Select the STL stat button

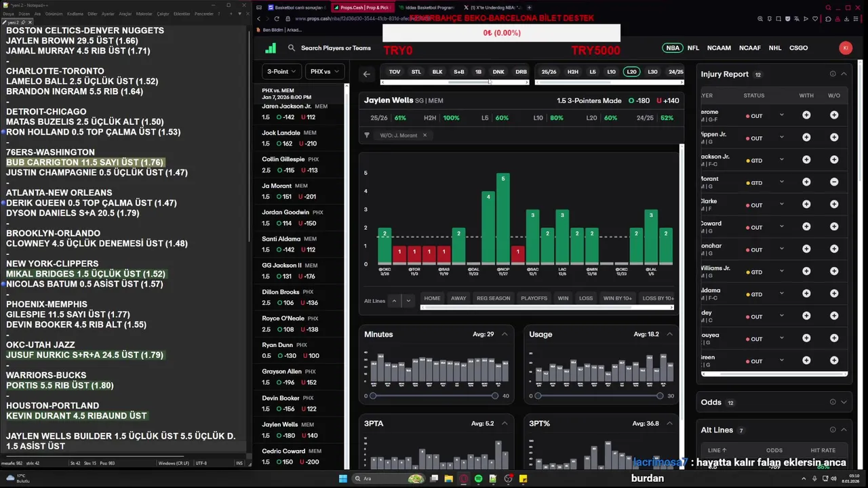coord(416,72)
